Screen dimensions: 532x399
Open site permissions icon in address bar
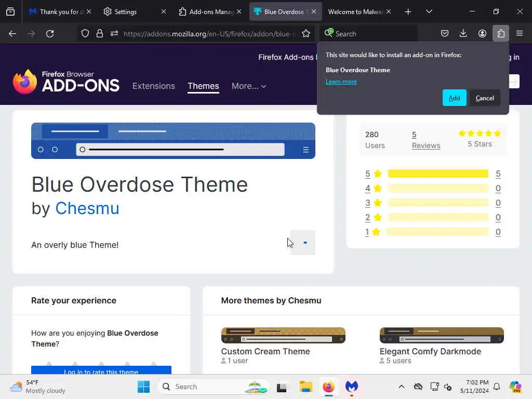114,34
